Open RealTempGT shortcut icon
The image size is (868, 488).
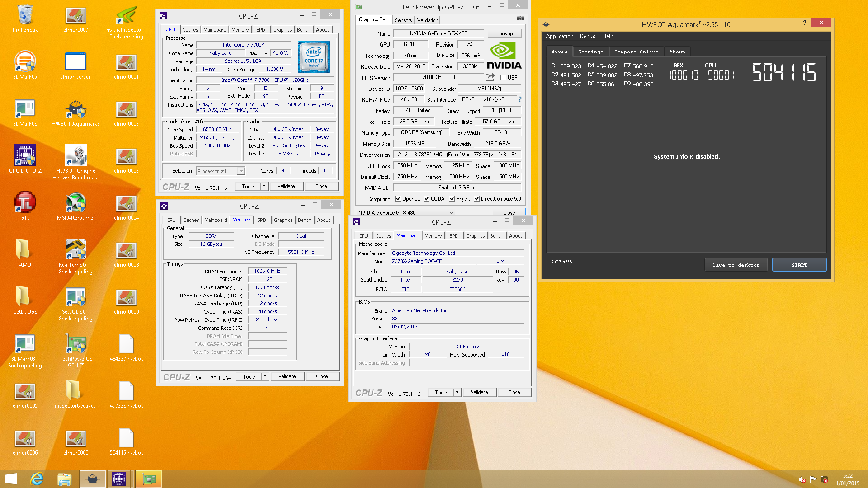(x=75, y=257)
